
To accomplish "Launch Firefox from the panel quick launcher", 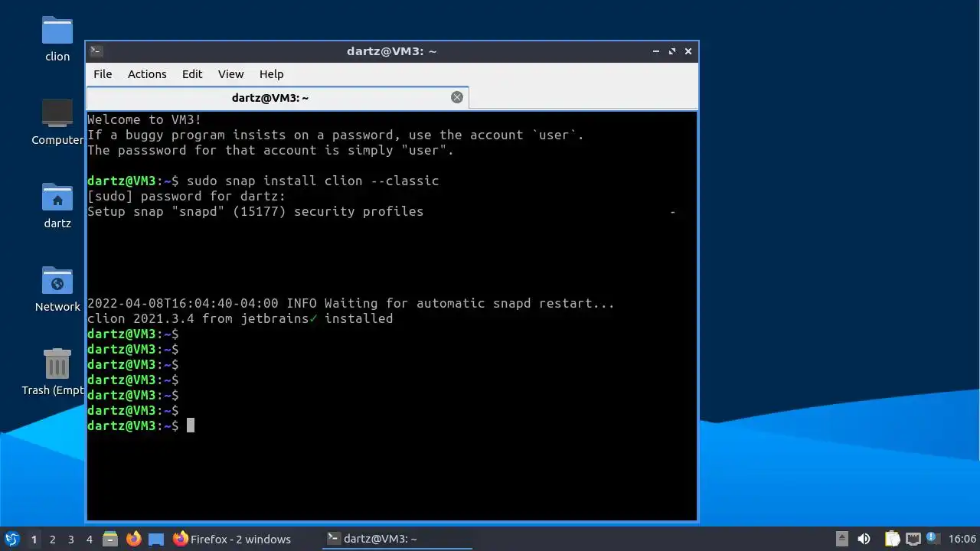I will [x=133, y=539].
